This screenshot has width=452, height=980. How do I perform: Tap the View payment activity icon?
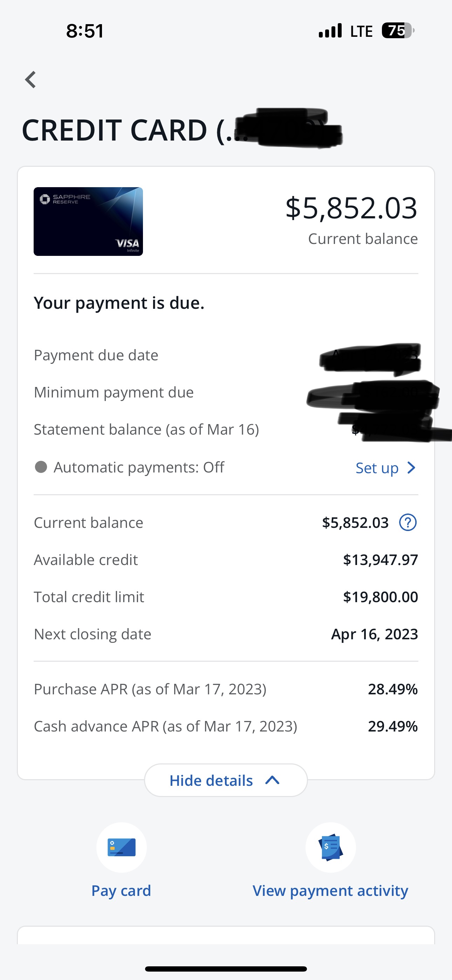[330, 847]
